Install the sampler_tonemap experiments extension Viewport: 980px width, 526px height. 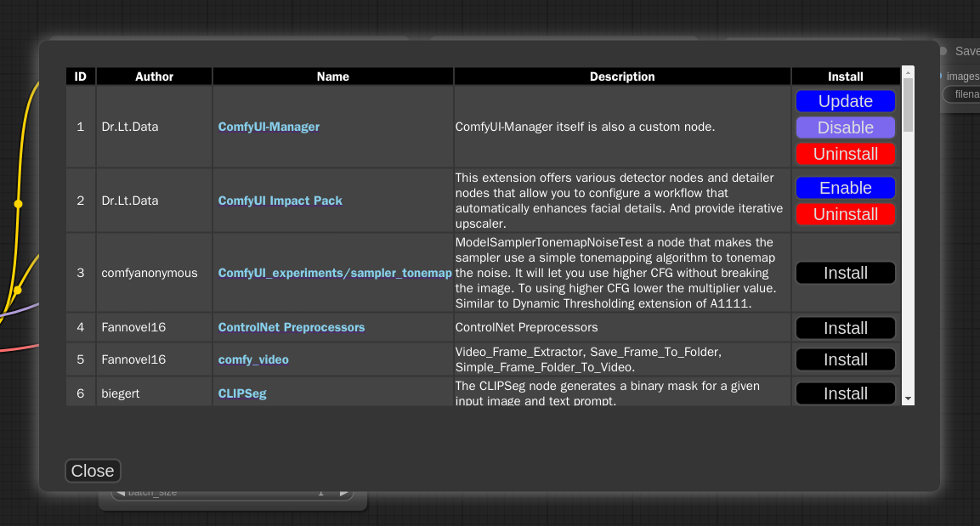(x=845, y=272)
